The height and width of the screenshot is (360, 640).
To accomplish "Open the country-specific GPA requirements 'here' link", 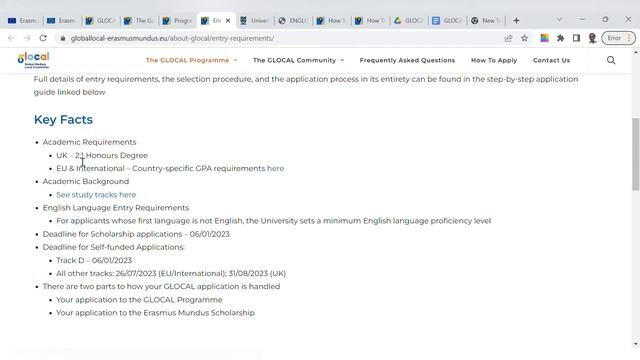I will tap(276, 169).
